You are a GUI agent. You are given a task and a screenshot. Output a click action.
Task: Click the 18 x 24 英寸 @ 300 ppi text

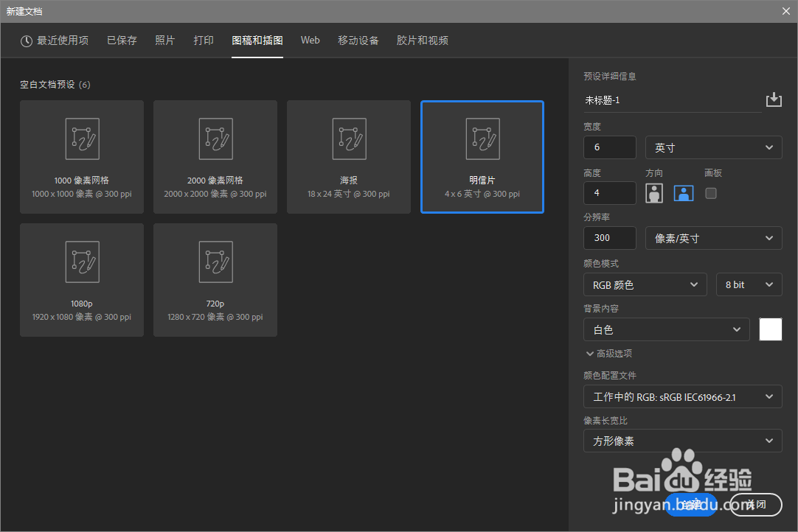349,194
